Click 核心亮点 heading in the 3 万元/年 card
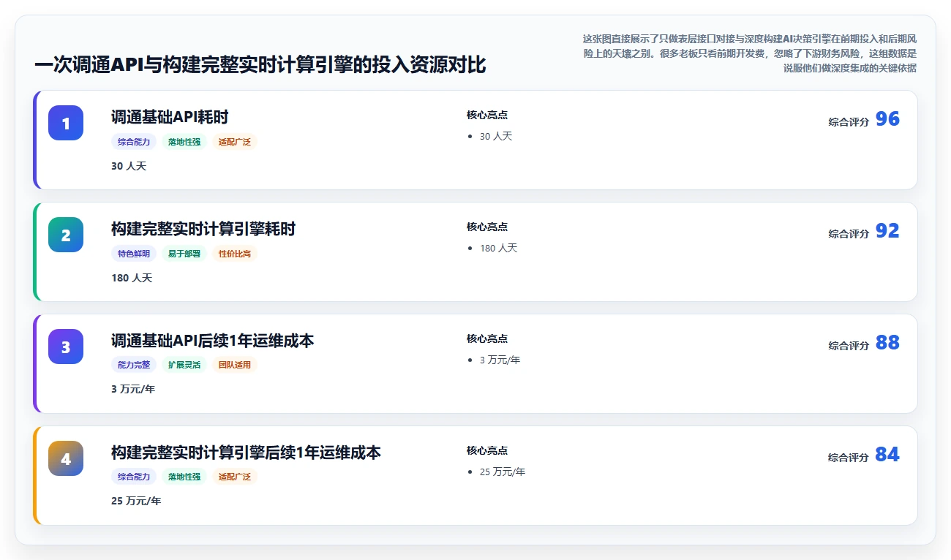 [x=487, y=338]
